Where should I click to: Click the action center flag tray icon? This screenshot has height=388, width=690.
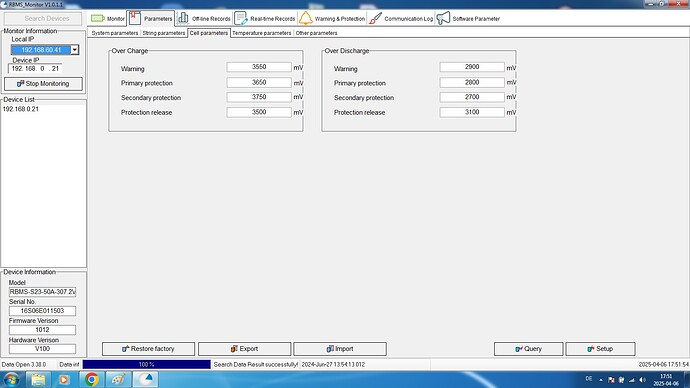click(x=611, y=380)
